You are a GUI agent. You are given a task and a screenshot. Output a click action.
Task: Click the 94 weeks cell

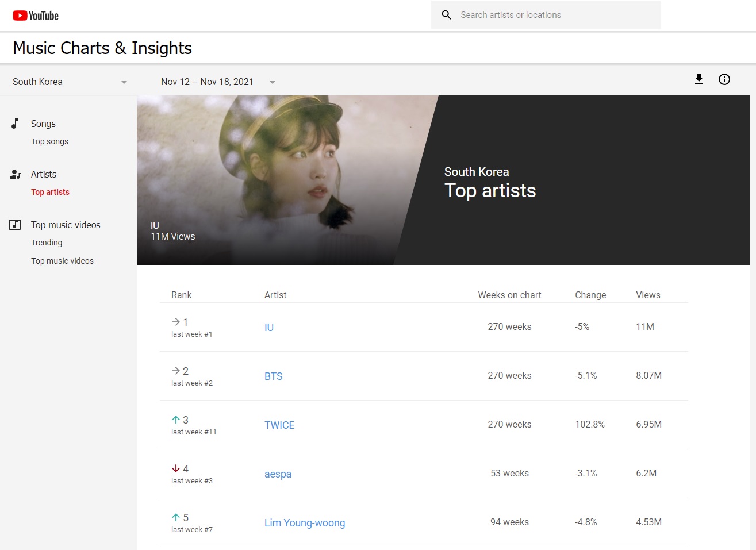point(509,522)
